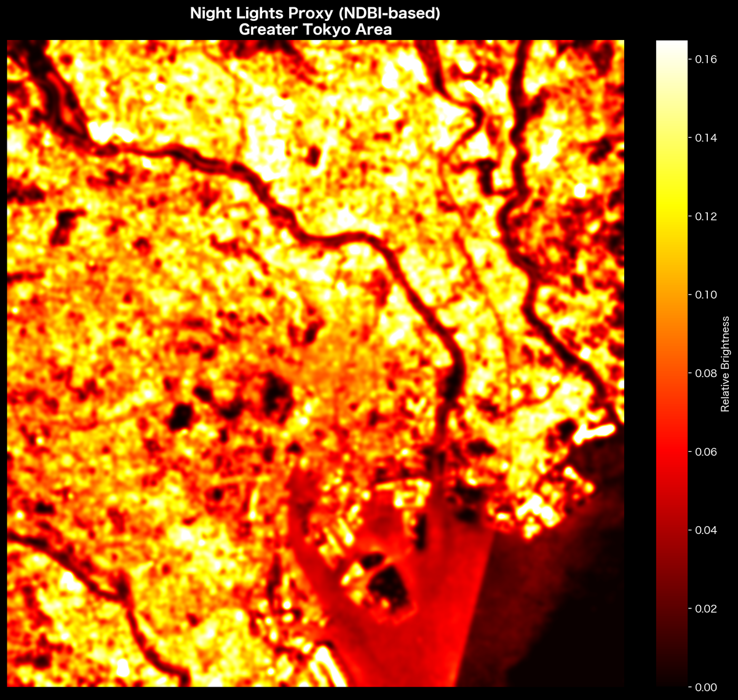Pick the bright yellow band of the colorbar
738x700 pixels.
(672, 197)
